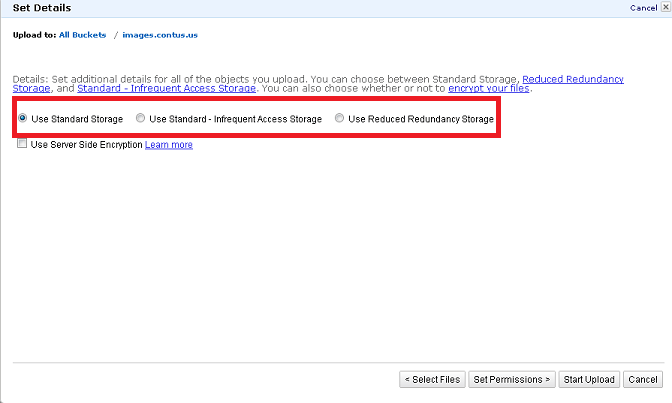The image size is (672, 403).
Task: Pick Use Reduced Redundancy Storage option
Action: pos(339,118)
